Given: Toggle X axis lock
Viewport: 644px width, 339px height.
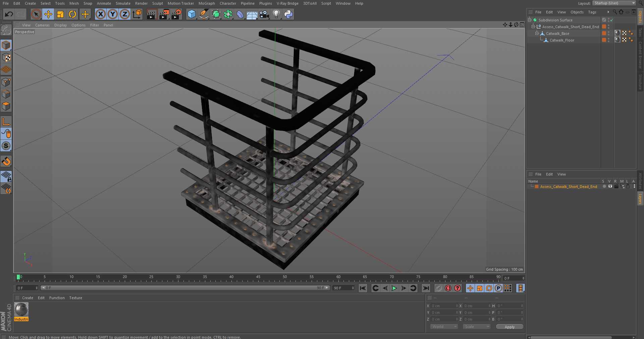Looking at the screenshot, I should pos(100,14).
